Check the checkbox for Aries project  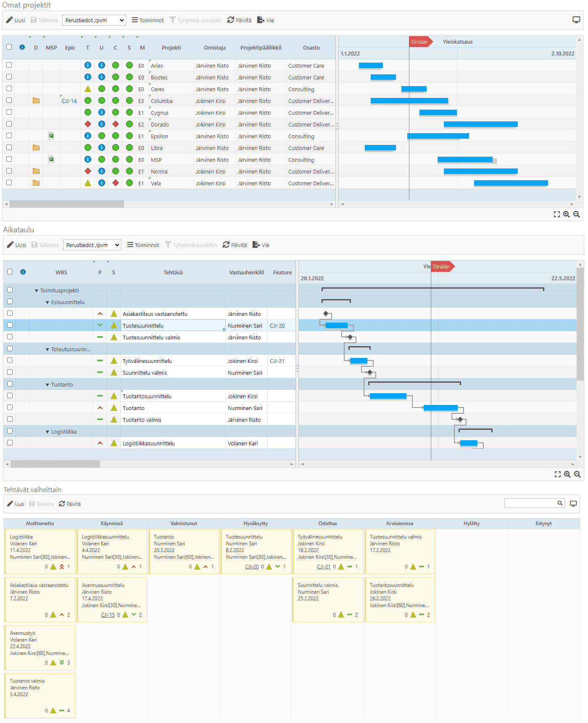coord(9,65)
